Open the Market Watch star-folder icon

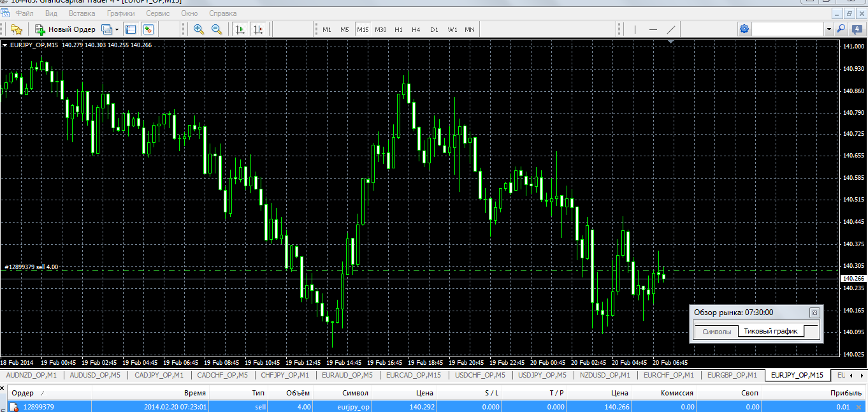tap(17, 29)
